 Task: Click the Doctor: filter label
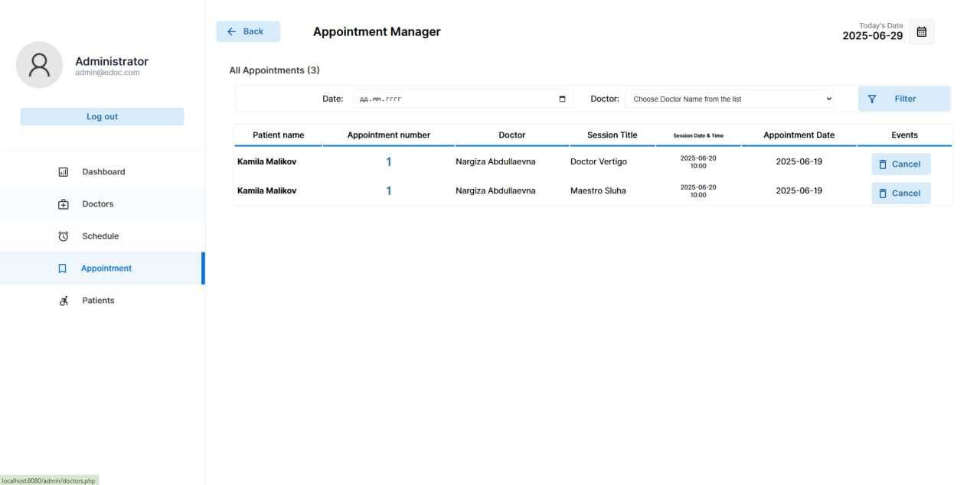605,99
